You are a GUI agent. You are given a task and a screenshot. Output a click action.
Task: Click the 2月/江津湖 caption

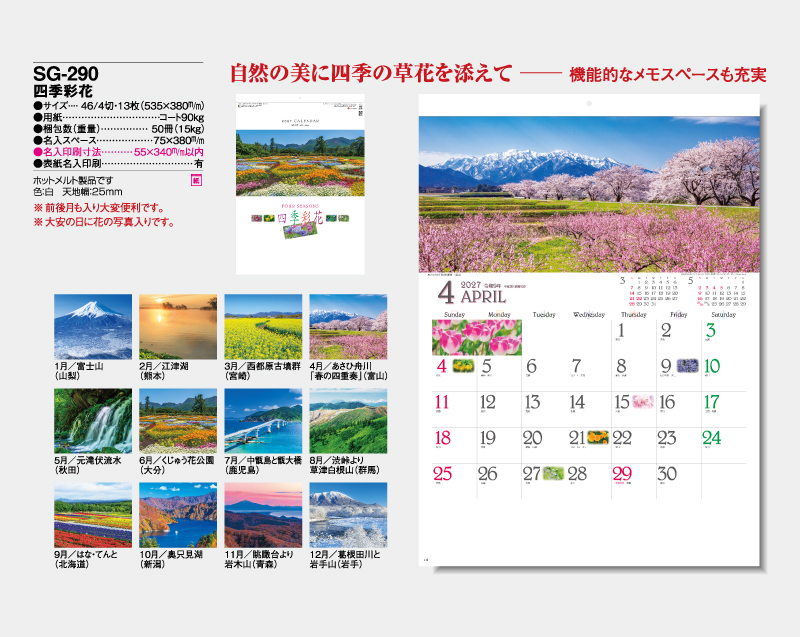(164, 371)
